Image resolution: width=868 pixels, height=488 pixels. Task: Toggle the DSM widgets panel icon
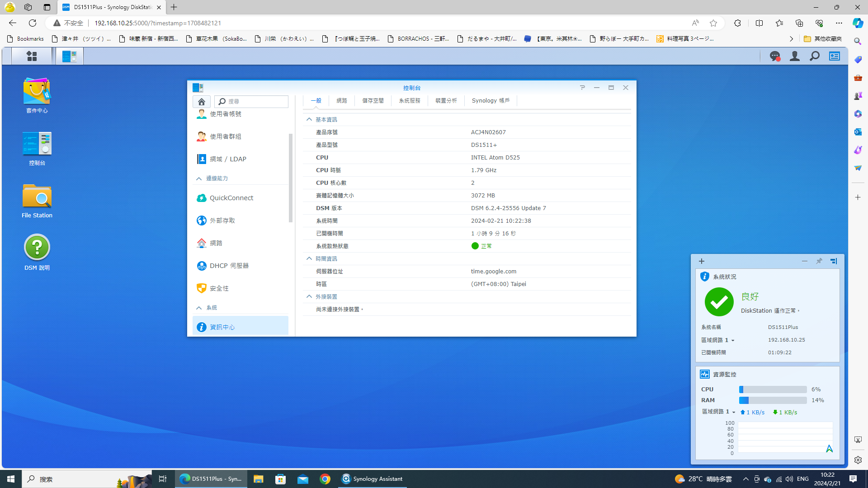pyautogui.click(x=835, y=56)
